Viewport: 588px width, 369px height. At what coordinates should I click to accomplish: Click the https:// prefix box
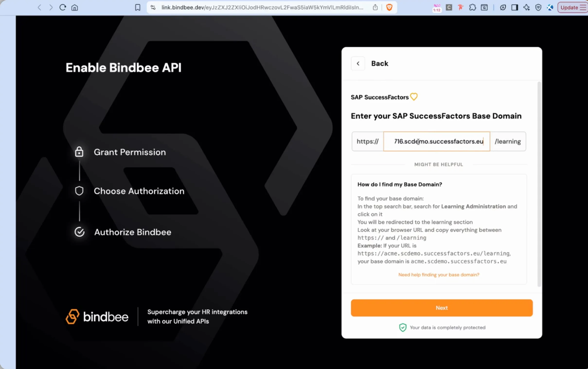367,141
